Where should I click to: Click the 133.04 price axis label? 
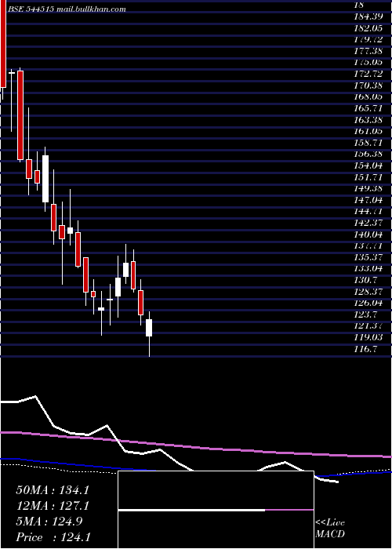[369, 268]
